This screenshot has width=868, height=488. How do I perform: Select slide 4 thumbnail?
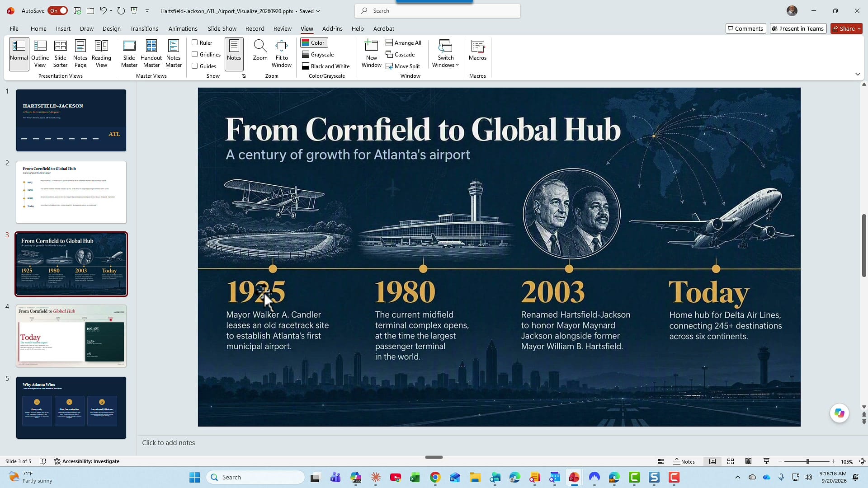71,336
